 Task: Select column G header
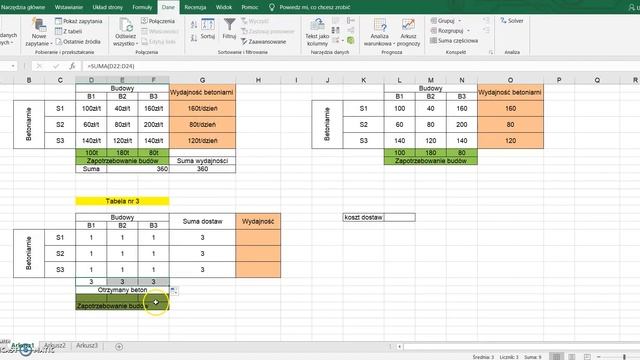pos(202,80)
